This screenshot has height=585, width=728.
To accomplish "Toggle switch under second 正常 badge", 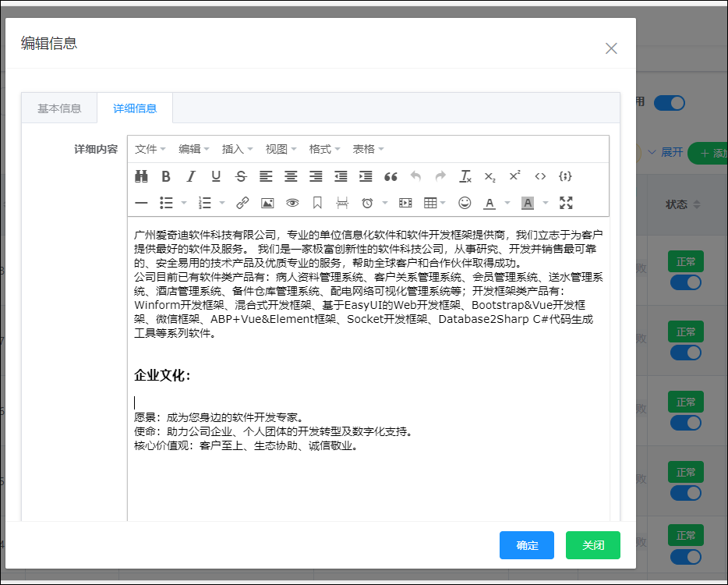I will [686, 353].
